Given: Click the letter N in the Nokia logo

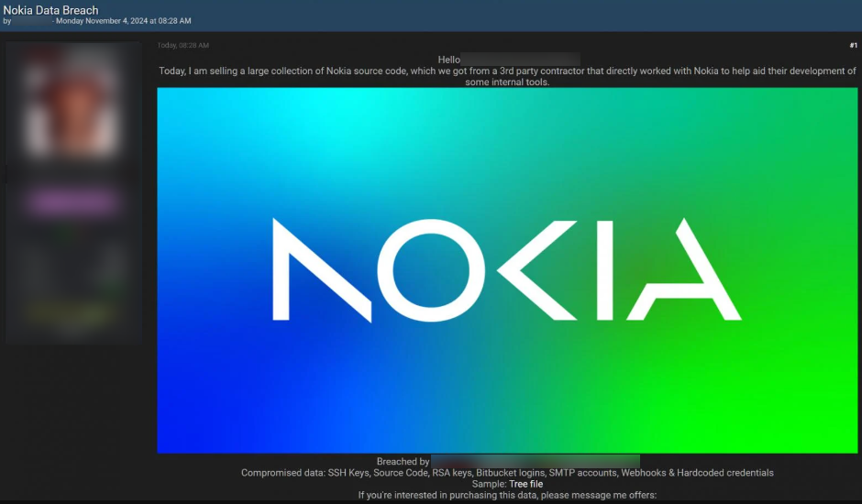Looking at the screenshot, I should pos(321,270).
